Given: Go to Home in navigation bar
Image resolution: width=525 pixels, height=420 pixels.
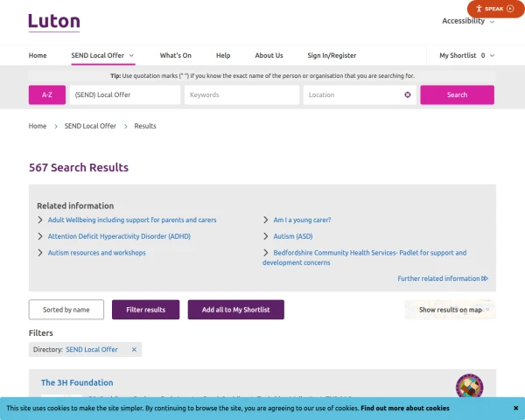Looking at the screenshot, I should [x=38, y=56].
